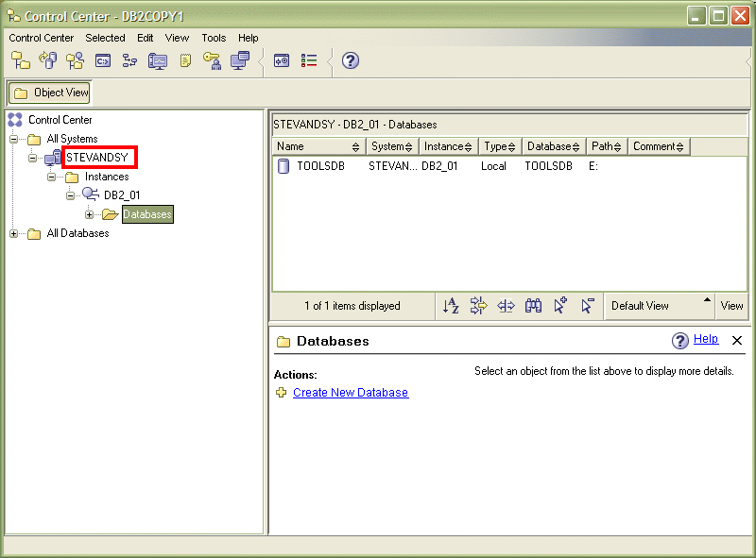756x558 pixels.
Task: Select the DB2_01 instance in the tree
Action: point(122,195)
